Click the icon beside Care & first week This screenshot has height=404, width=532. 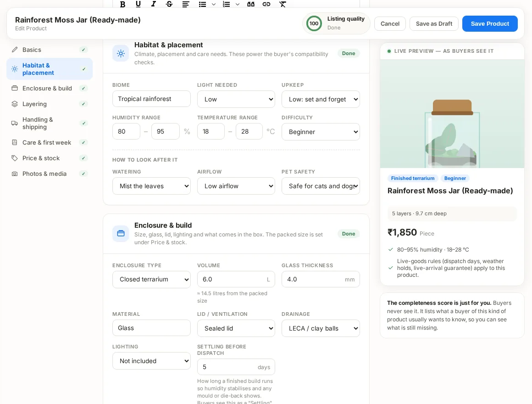point(15,143)
